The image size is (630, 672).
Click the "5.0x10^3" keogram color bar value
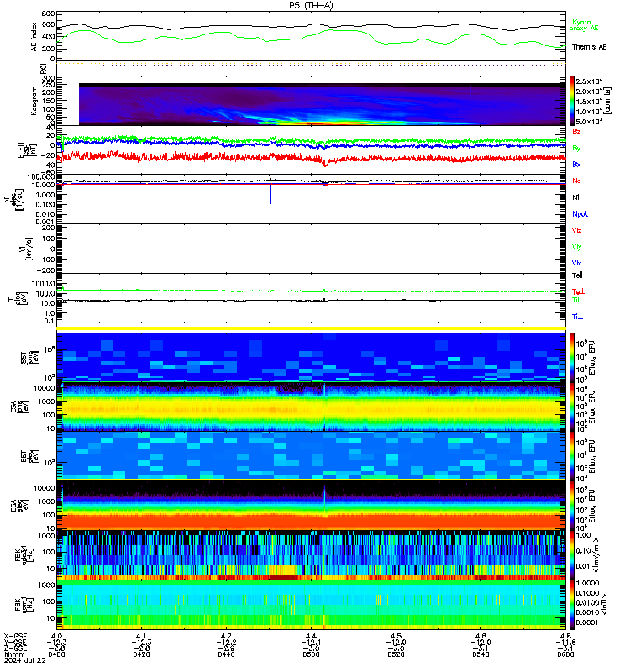[589, 121]
